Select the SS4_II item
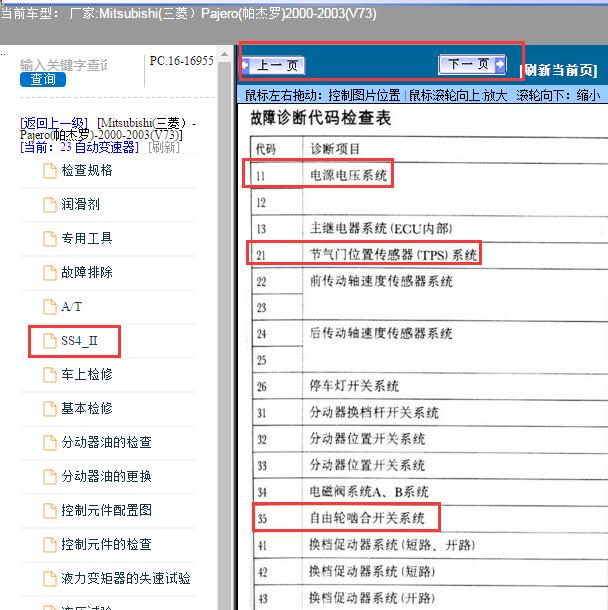 [79, 341]
